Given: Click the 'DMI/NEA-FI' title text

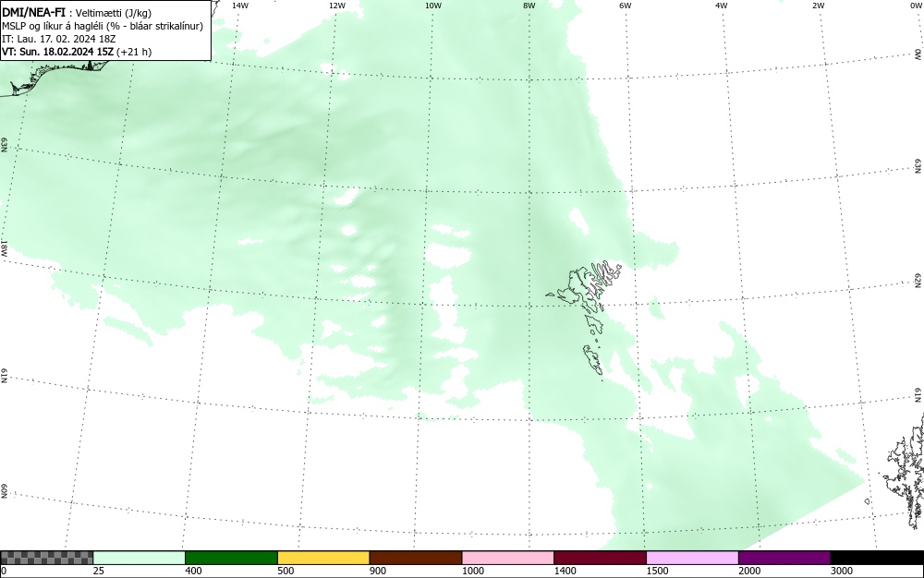Looking at the screenshot, I should pyautogui.click(x=33, y=12).
